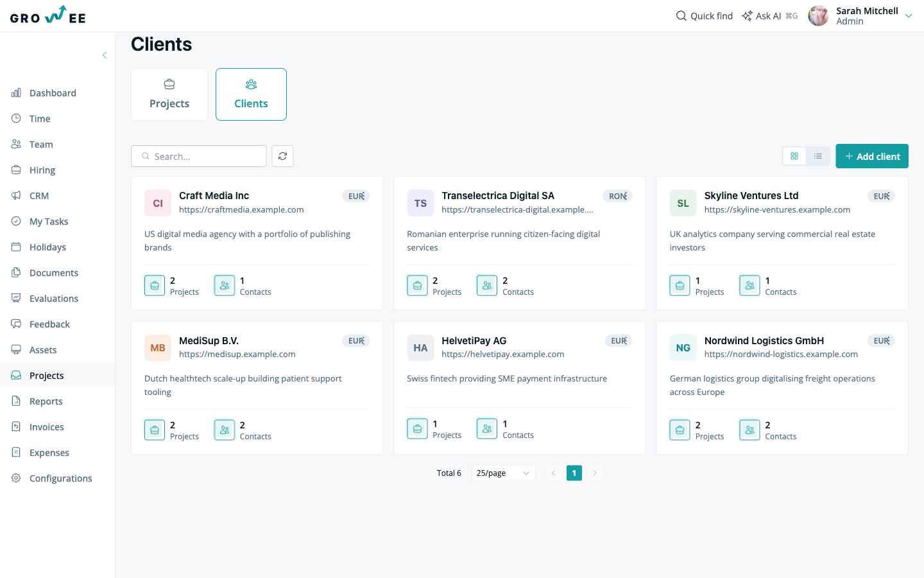Open MediSup B.V. client

click(209, 340)
